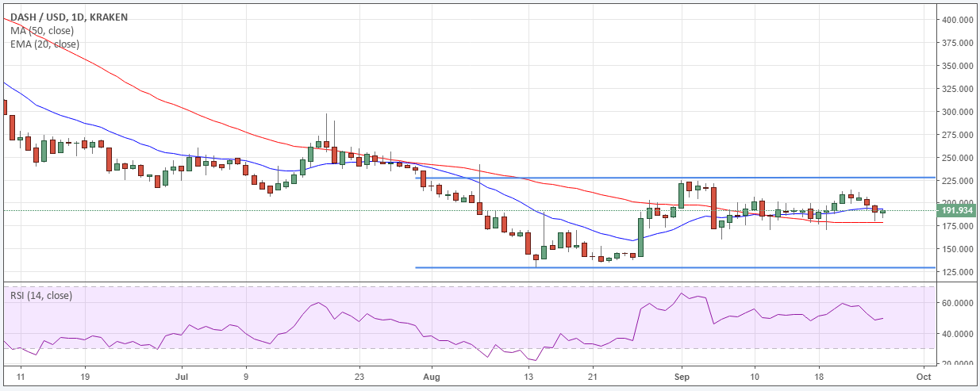
Task: Select the lower horizontal support line near 125
Action: 674,267
